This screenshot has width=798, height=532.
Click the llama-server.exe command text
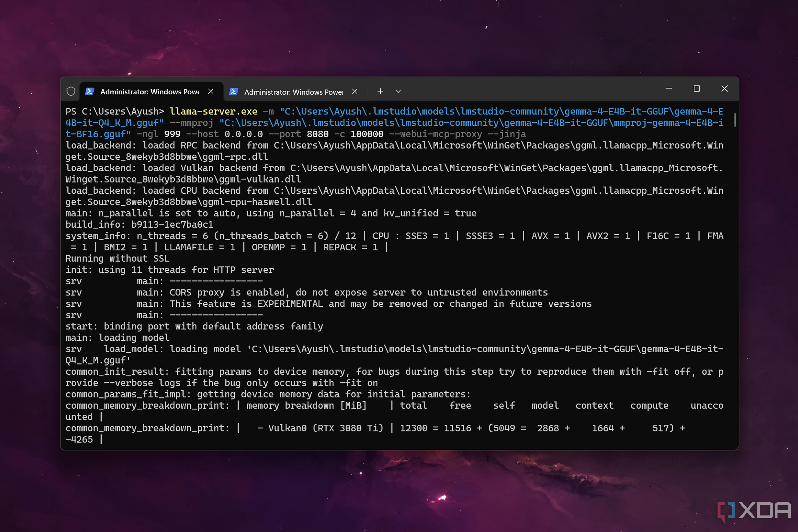[213, 111]
